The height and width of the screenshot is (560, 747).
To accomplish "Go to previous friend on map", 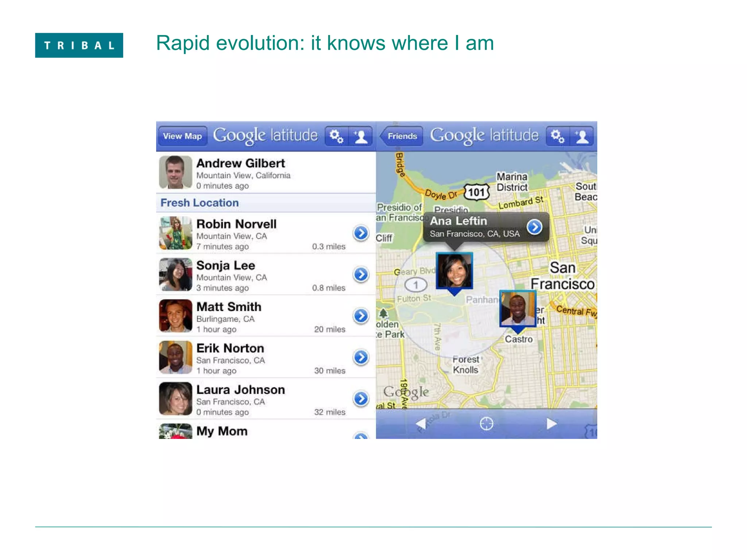I will pyautogui.click(x=421, y=424).
